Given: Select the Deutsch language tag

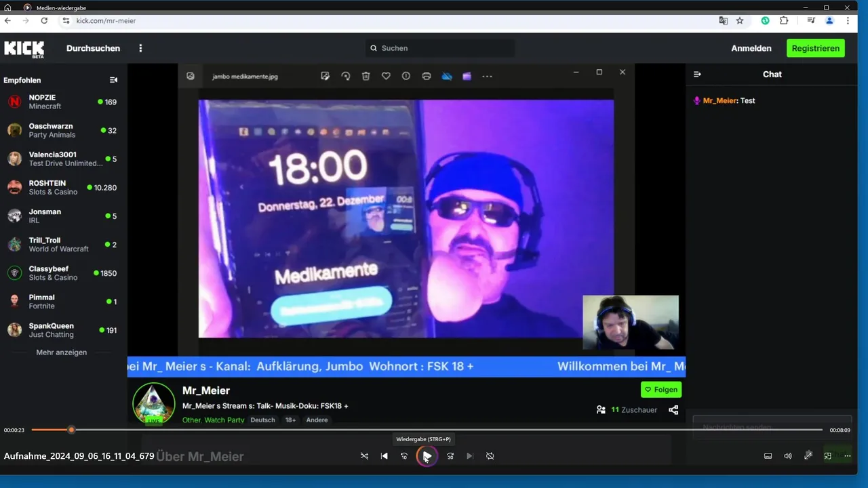Looking at the screenshot, I should 263,420.
